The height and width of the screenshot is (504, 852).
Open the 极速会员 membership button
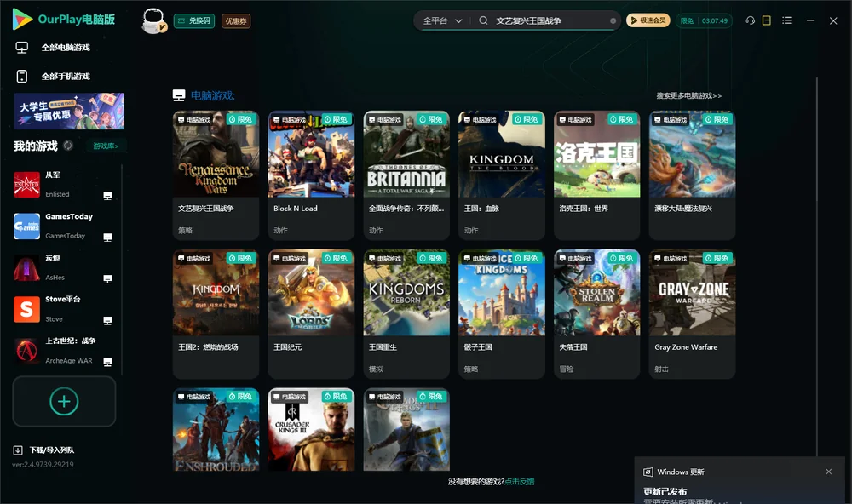648,20
